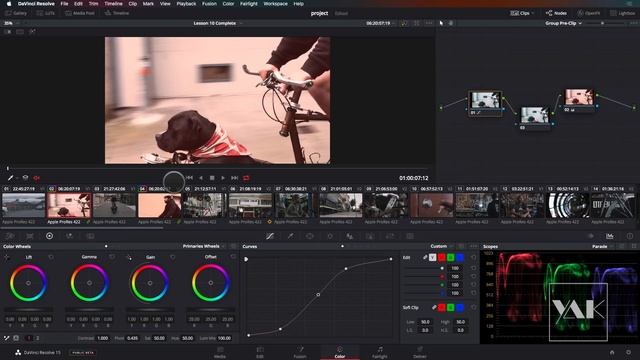The width and height of the screenshot is (640, 360).
Task: Open the Color Match palette icon
Action: click(x=30, y=236)
